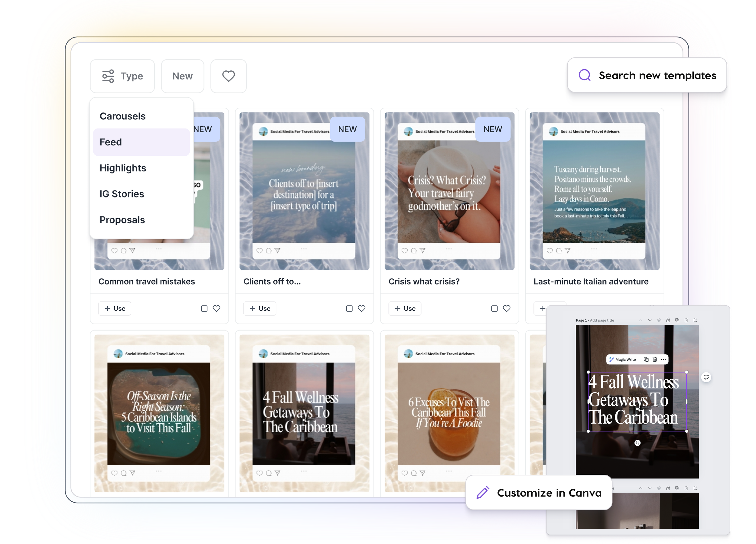This screenshot has height=544, width=756.
Task: Select IG Stories in the type list
Action: point(122,194)
